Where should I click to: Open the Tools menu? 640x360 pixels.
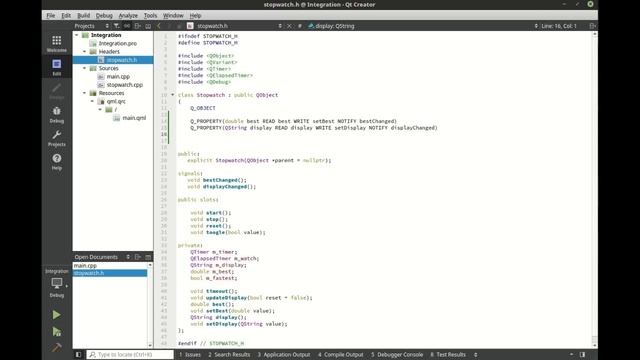pos(150,16)
